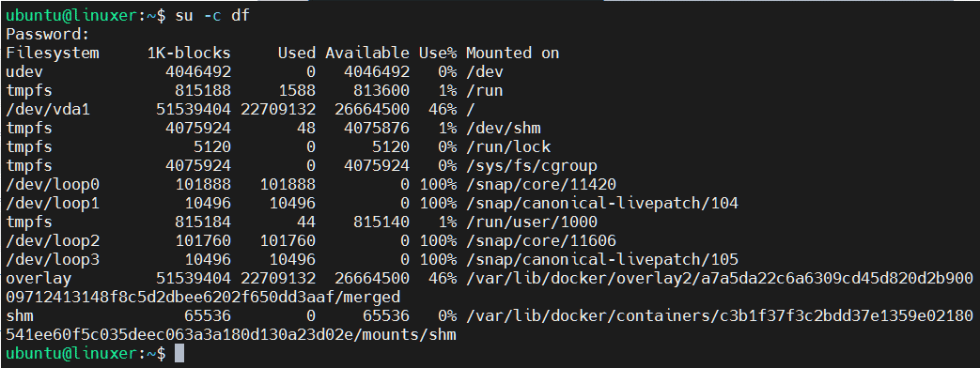
Task: Click the Filesystem column header
Action: [x=53, y=54]
